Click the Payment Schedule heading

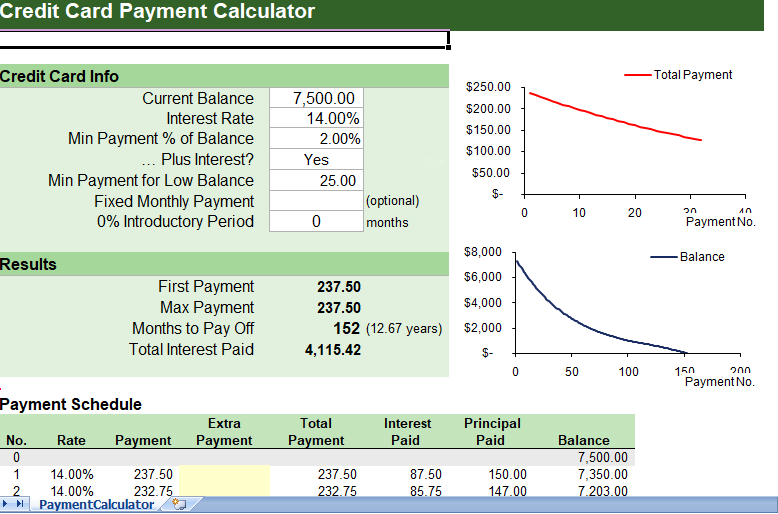coord(71,404)
